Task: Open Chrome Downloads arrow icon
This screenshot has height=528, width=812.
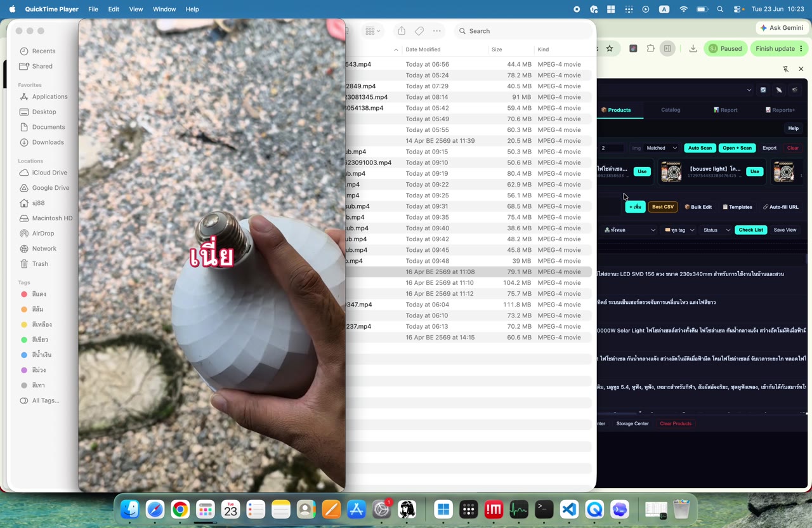Action: click(x=693, y=48)
